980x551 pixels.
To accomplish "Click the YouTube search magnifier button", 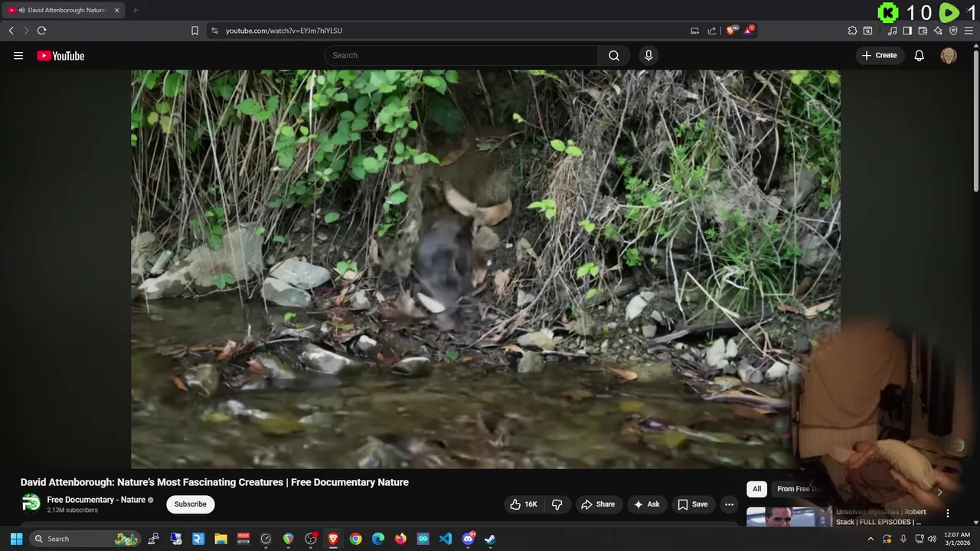I will (x=614, y=55).
